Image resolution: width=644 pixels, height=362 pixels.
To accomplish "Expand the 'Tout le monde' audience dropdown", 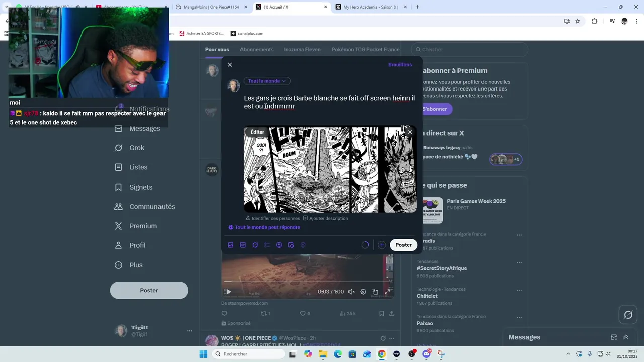I will coord(267,81).
